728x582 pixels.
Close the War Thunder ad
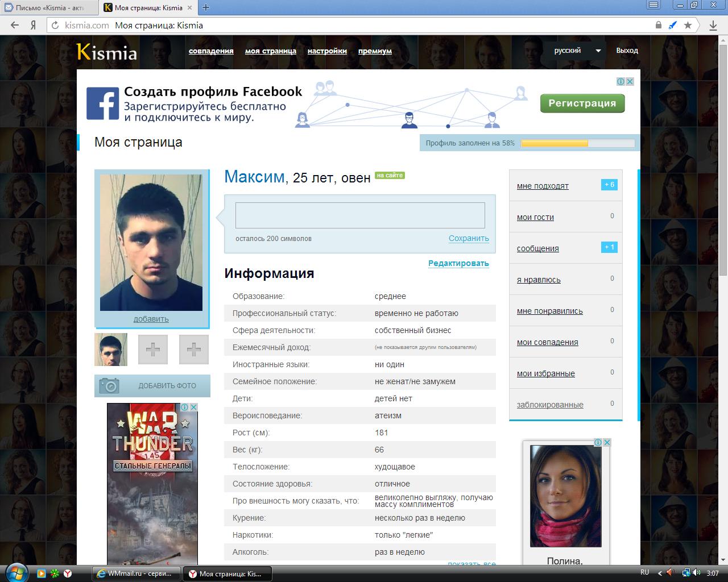(193, 407)
